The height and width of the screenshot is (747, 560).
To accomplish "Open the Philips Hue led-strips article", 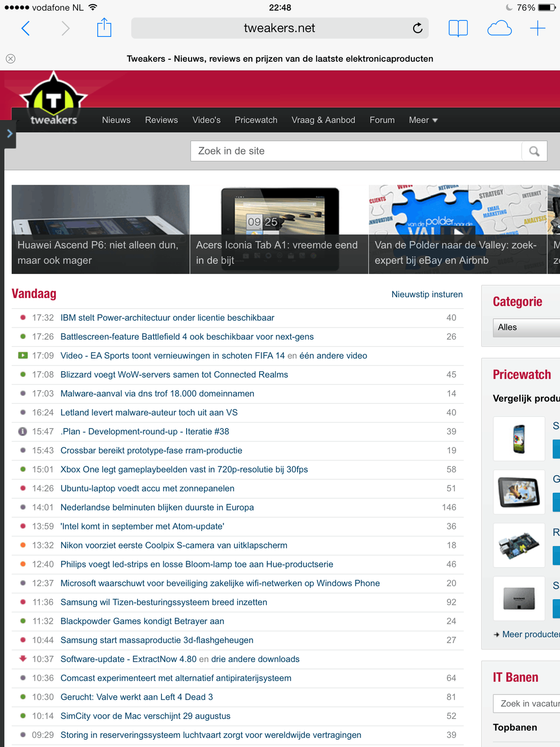I will 197,564.
